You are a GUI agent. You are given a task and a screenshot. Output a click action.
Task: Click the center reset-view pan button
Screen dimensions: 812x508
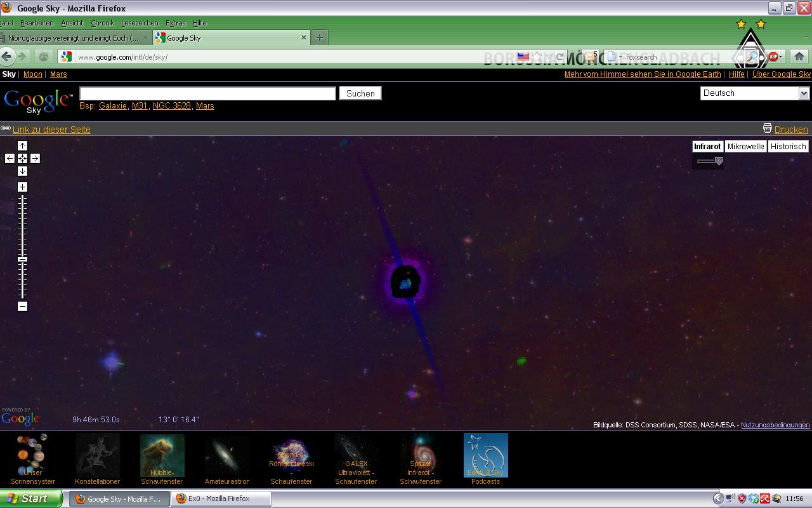22,158
